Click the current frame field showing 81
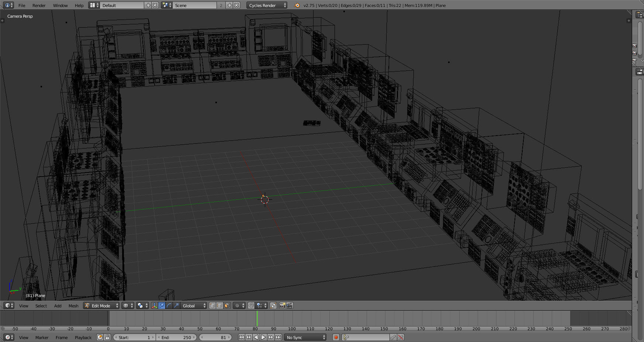The image size is (644, 342). [215, 337]
